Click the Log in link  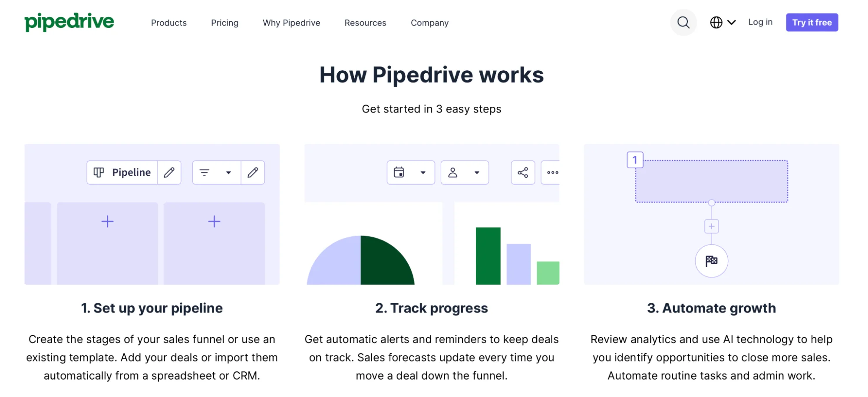click(x=760, y=22)
